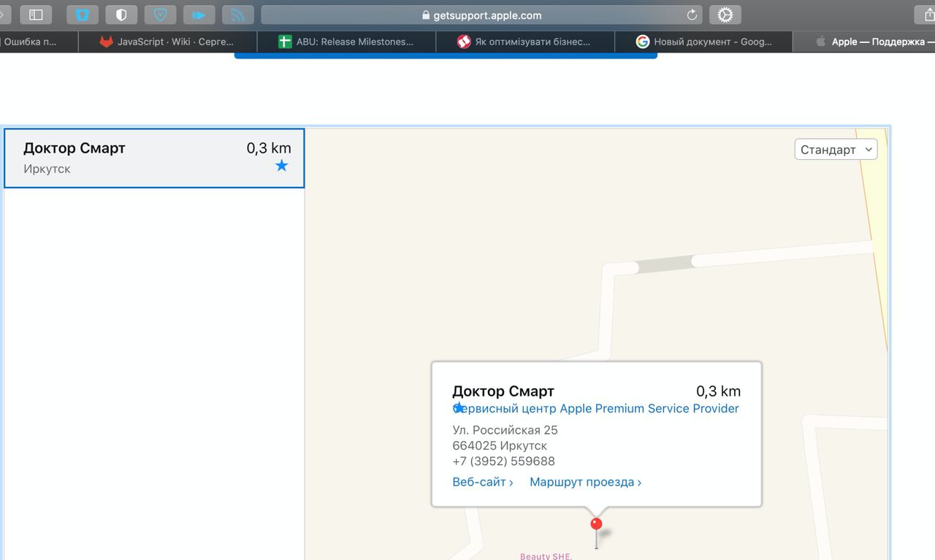Switch to the 'Новый документ' Google tab
This screenshot has height=560, width=935.
click(x=703, y=42)
